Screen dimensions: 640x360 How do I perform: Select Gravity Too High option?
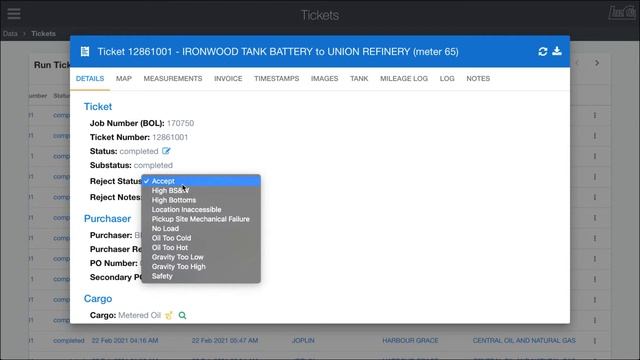pos(201,267)
